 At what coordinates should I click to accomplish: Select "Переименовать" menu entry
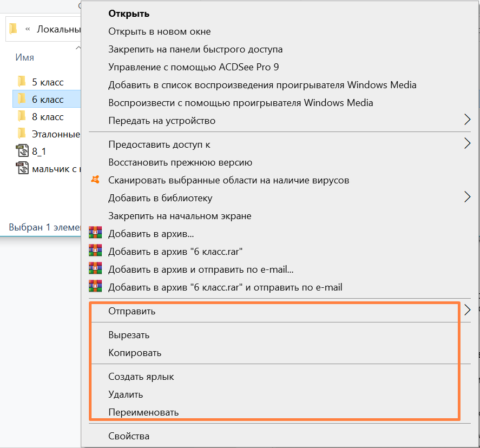[x=143, y=412]
